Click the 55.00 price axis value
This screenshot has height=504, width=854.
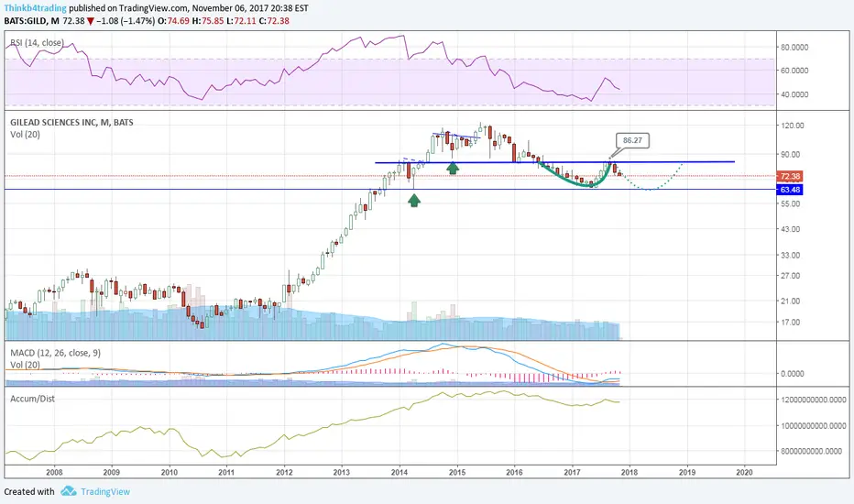pyautogui.click(x=790, y=203)
